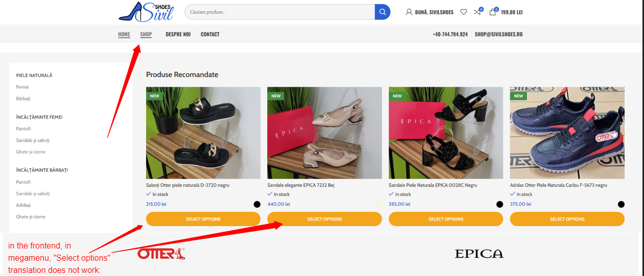Click price 385,00 lei
This screenshot has width=644, height=276.
[400, 204]
